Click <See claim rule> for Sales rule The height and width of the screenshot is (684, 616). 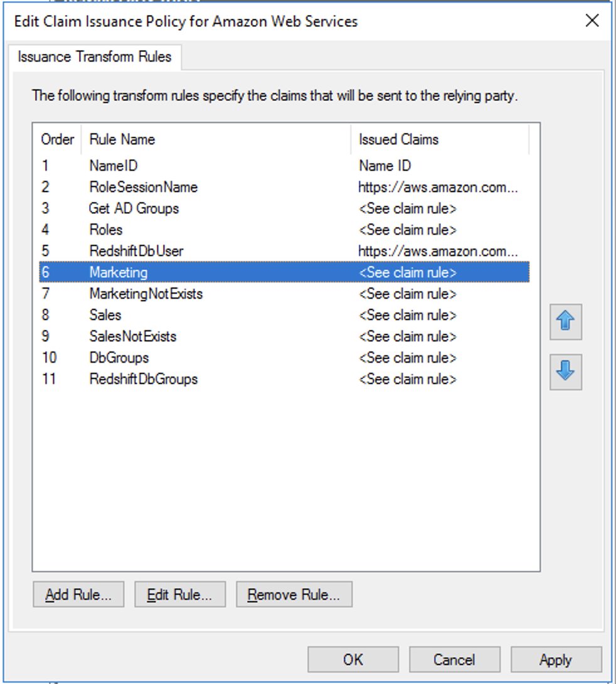[x=408, y=315]
